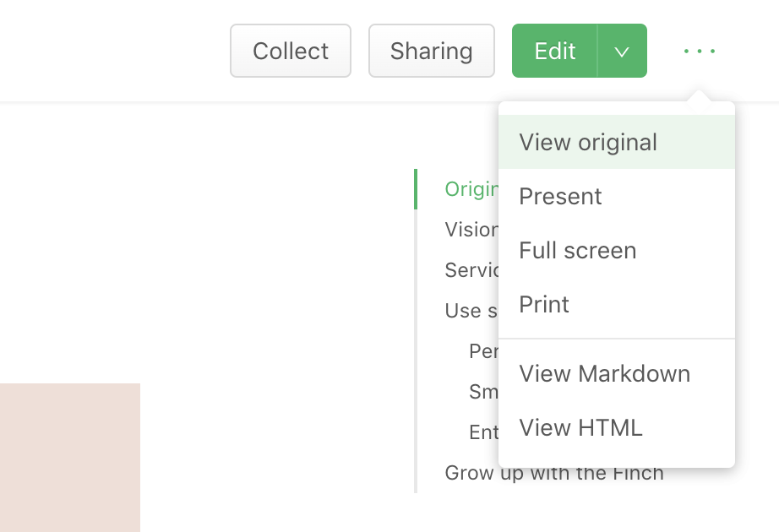Click the Collect button

point(291,52)
